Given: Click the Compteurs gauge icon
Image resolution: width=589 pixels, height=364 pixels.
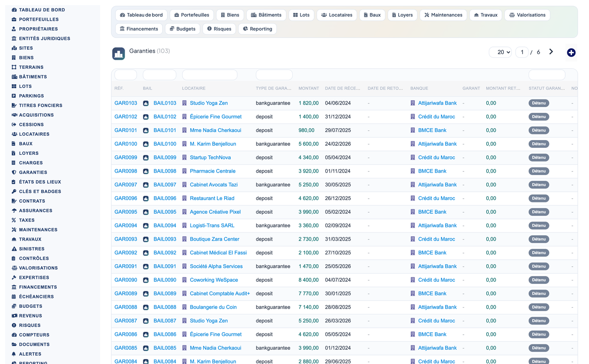Looking at the screenshot, I should point(14,335).
